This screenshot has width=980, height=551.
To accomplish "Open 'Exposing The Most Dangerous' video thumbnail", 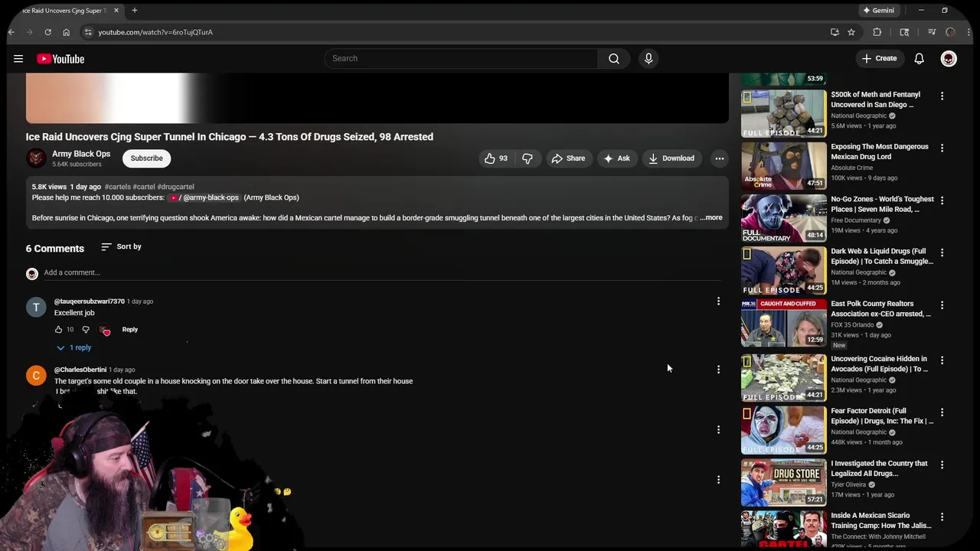I will click(783, 165).
